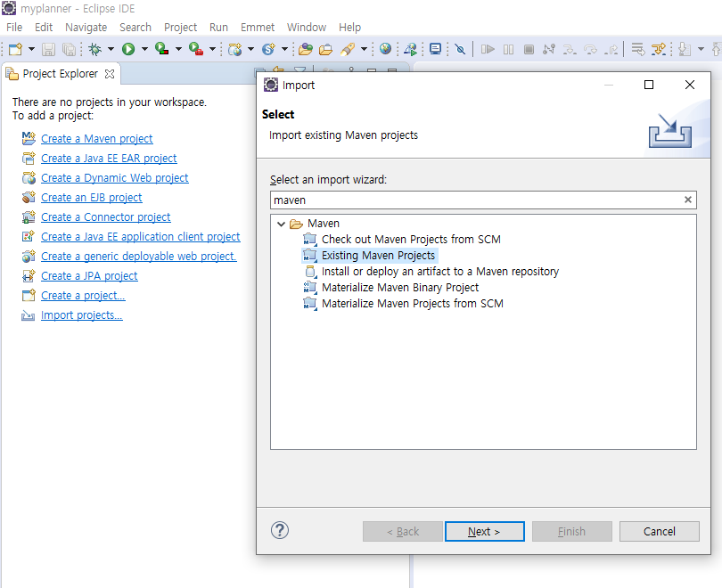Click the green Run button icon
Image resolution: width=722 pixels, height=588 pixels.
(x=128, y=49)
